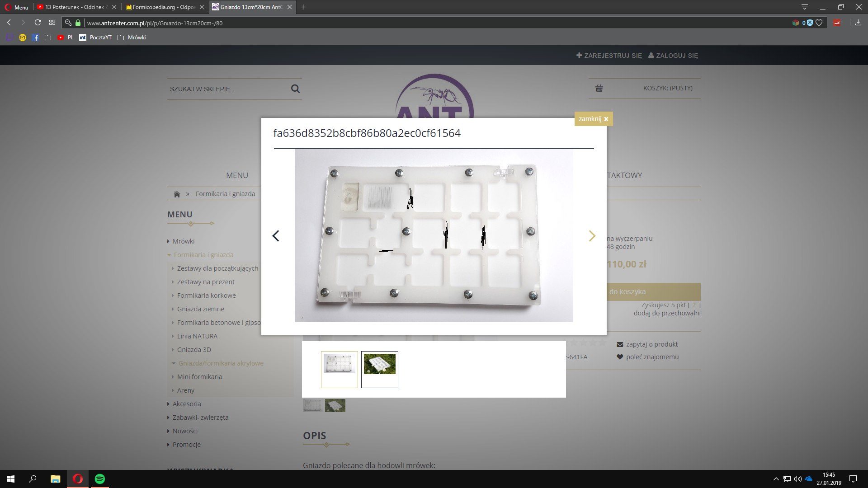Switch to the Formicopedia.org tab
Screen dimensions: 868x488
pos(164,7)
